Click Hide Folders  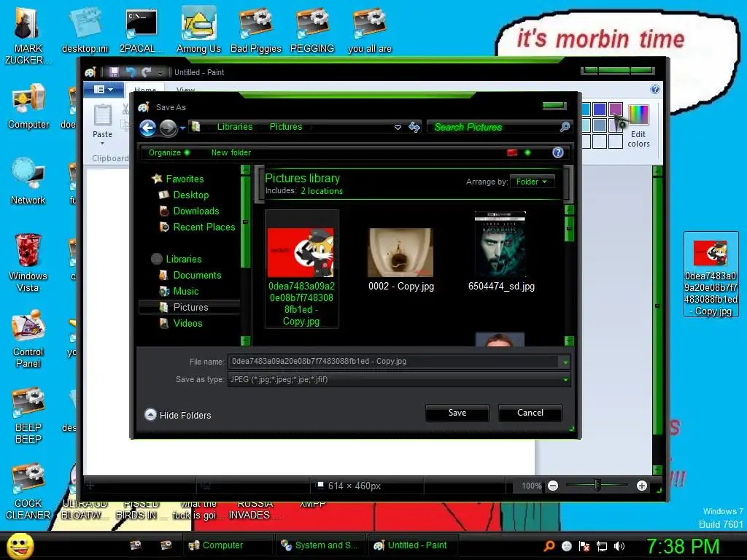point(178,415)
